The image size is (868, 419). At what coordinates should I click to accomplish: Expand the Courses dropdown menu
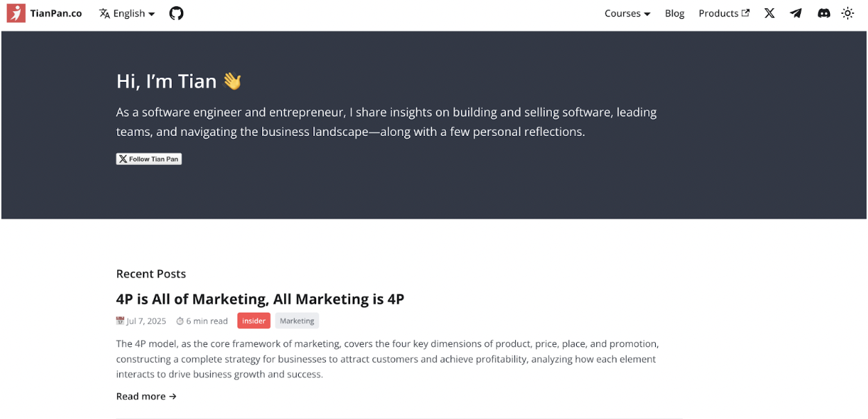pos(627,13)
